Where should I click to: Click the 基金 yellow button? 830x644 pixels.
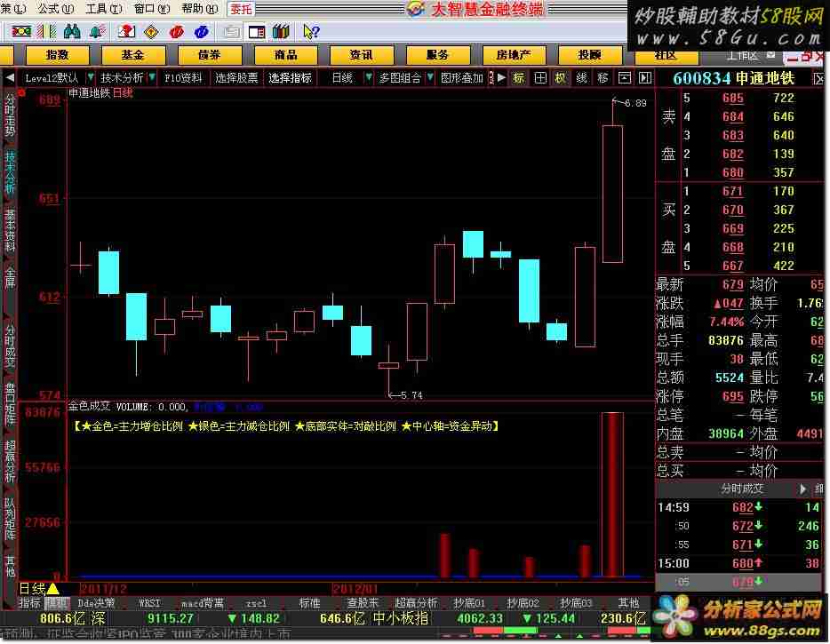pyautogui.click(x=133, y=55)
